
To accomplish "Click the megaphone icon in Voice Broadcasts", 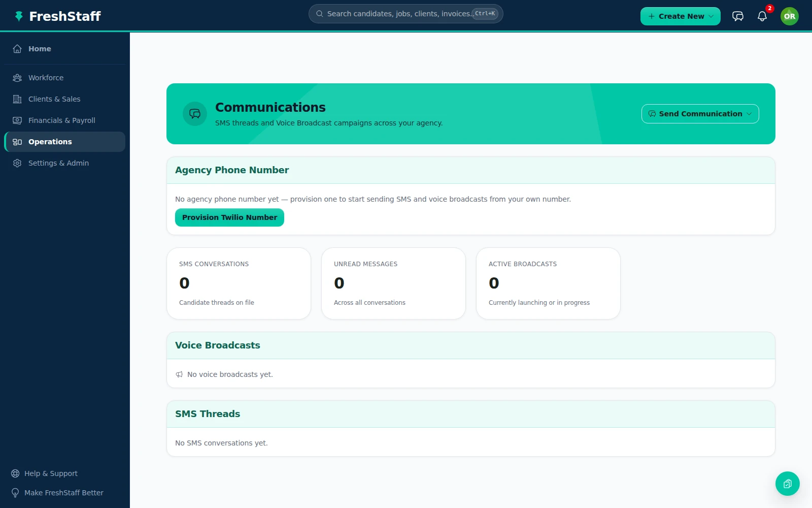I will [179, 374].
